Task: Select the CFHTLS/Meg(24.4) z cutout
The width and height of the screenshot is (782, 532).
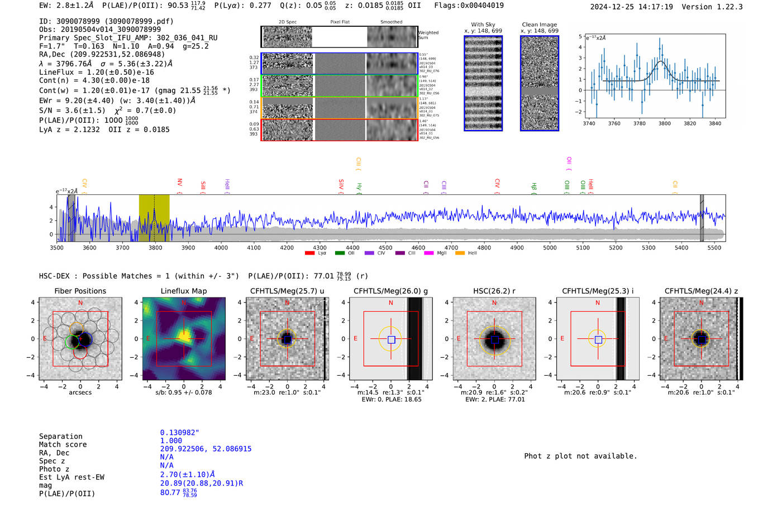Action: 701,339
